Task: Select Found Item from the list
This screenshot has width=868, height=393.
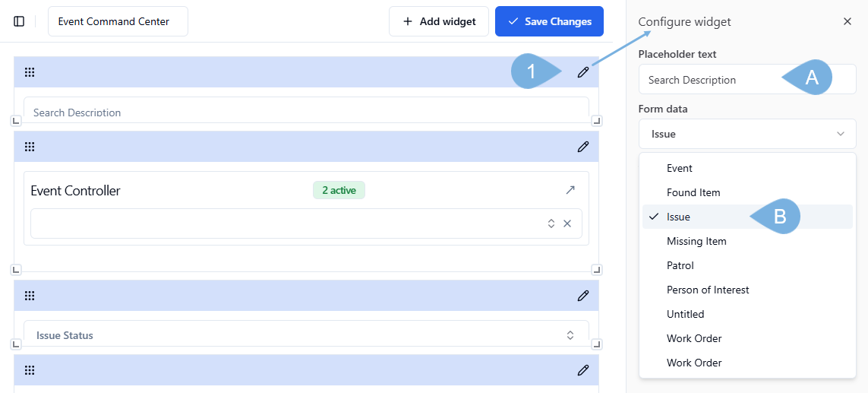Action: click(x=747, y=192)
